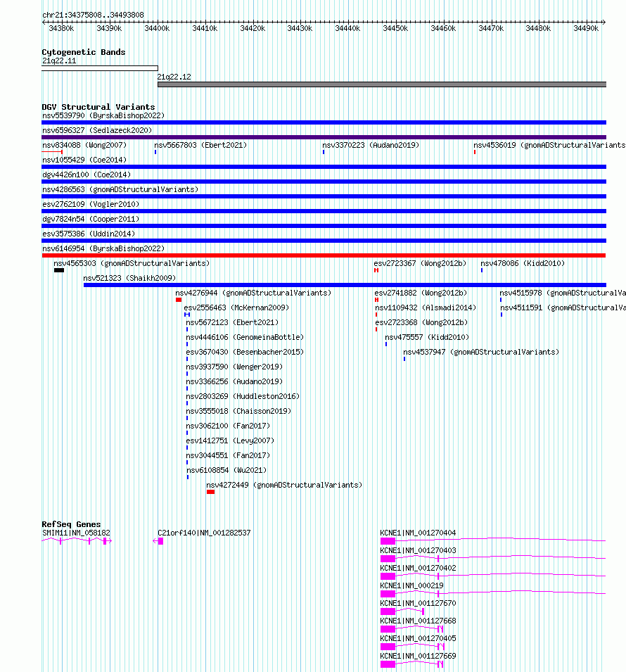Open nsv3044551 (Fan2017) variant
626x672 pixels.
229,455
